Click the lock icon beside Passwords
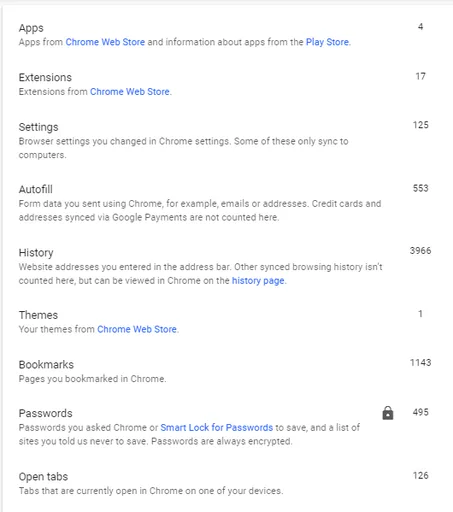 388,413
